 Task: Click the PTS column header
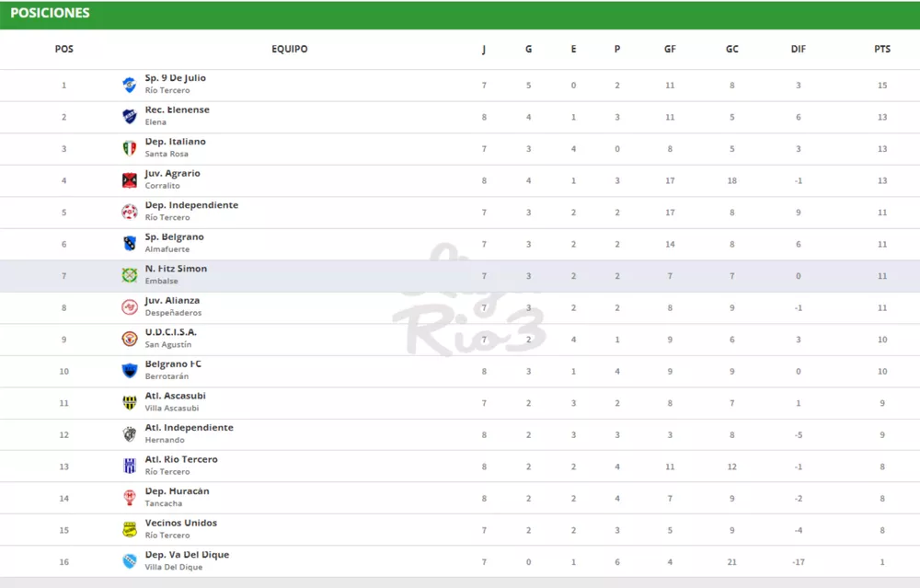click(x=882, y=50)
